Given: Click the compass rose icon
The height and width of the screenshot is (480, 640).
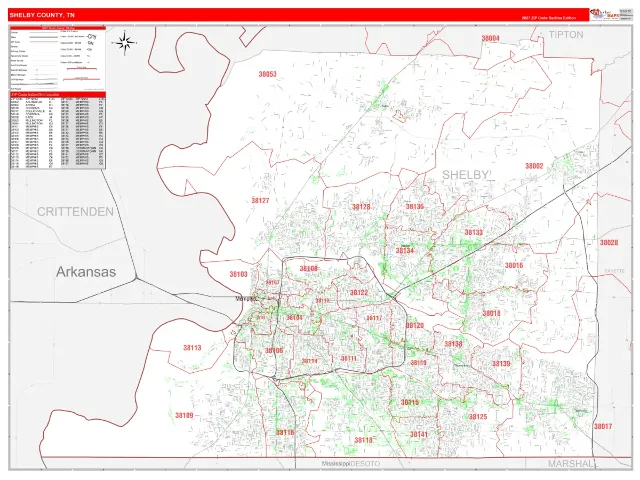Looking at the screenshot, I should [x=126, y=42].
